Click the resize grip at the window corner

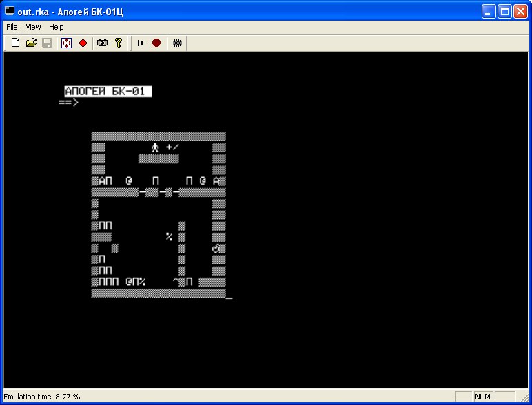[x=524, y=397]
